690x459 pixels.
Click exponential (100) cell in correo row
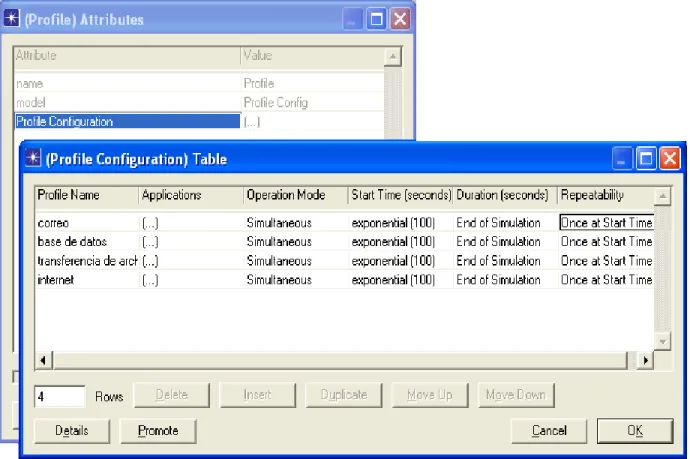click(x=400, y=223)
